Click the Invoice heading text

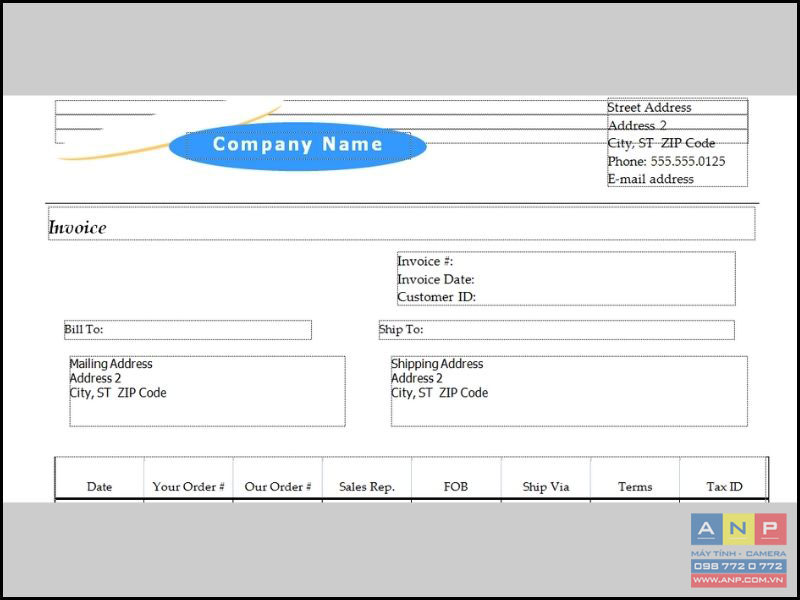pyautogui.click(x=78, y=227)
